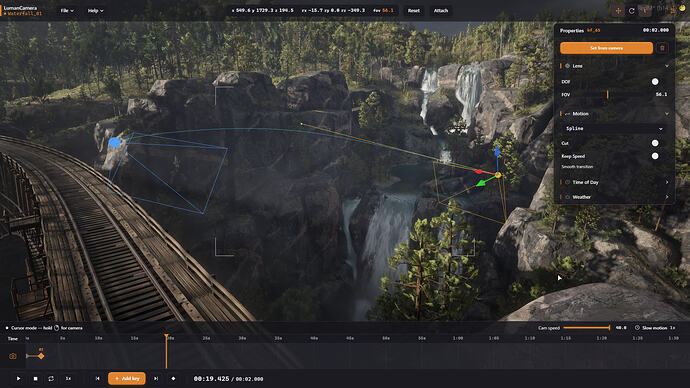Click the Time of Day clock icon
690x388 pixels.
click(x=567, y=182)
